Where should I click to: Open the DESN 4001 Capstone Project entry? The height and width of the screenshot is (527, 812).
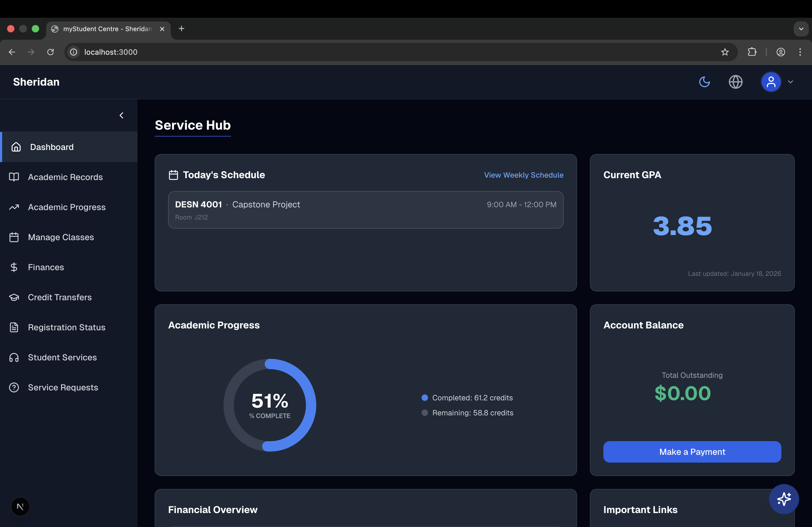tap(365, 210)
